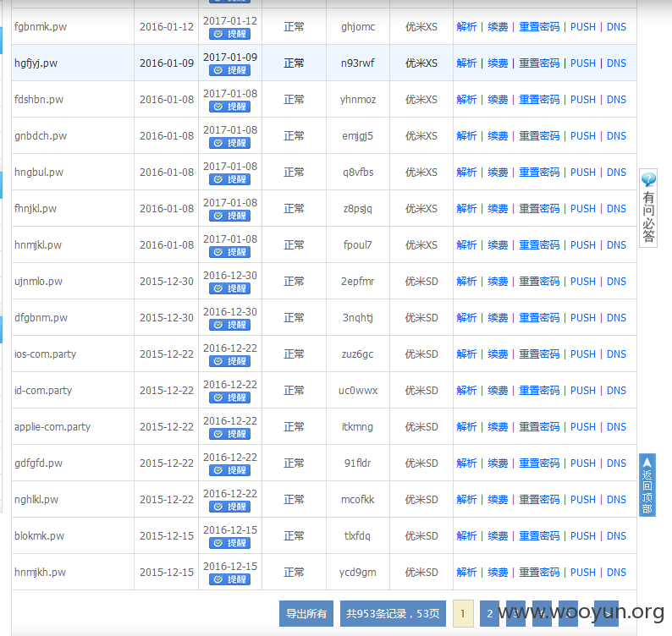
Task: Click the 提醒 reminder badge for hnmjkh.pw
Action: (x=229, y=579)
